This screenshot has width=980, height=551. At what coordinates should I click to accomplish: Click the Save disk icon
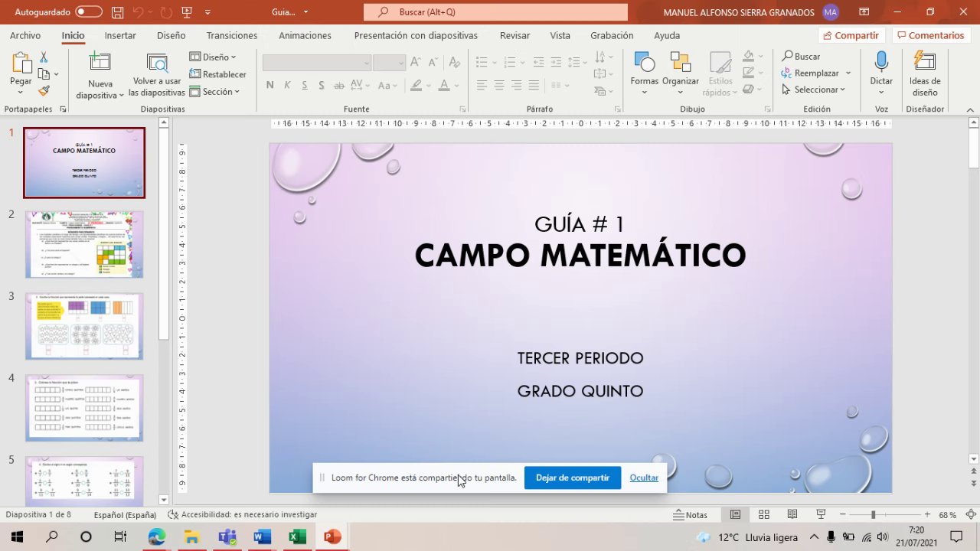click(x=117, y=12)
